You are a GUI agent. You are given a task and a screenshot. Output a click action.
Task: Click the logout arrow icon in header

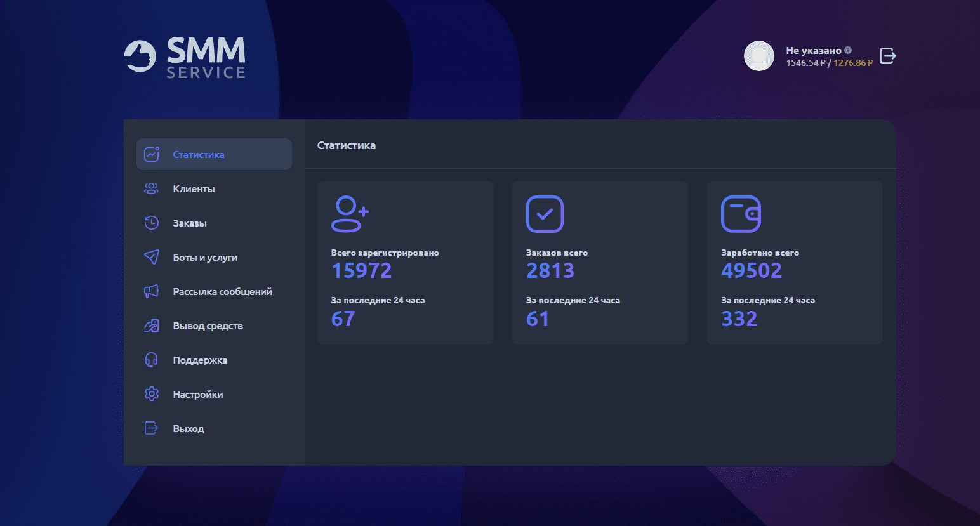pos(888,56)
